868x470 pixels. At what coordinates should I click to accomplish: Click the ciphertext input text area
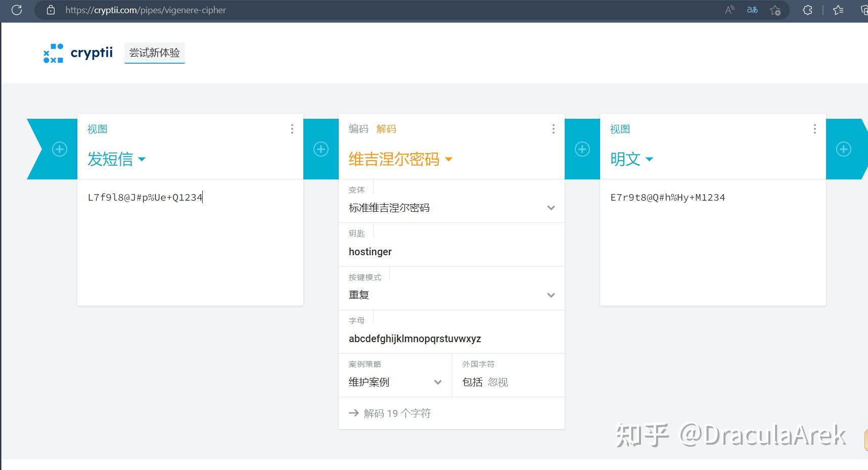pyautogui.click(x=190, y=242)
